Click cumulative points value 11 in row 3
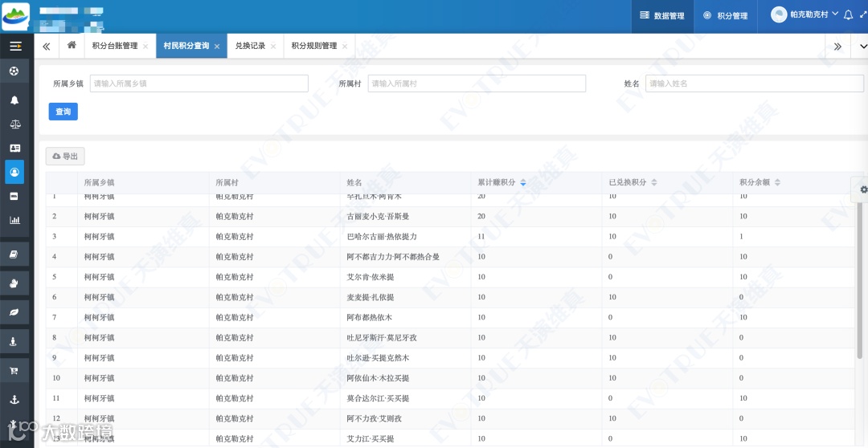 point(481,237)
